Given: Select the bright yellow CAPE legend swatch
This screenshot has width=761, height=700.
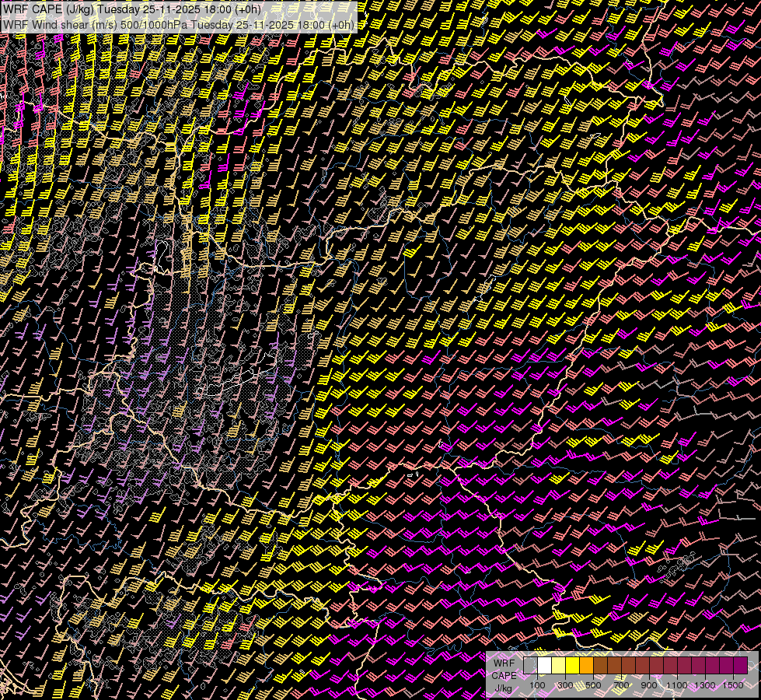Looking at the screenshot, I should [573, 666].
